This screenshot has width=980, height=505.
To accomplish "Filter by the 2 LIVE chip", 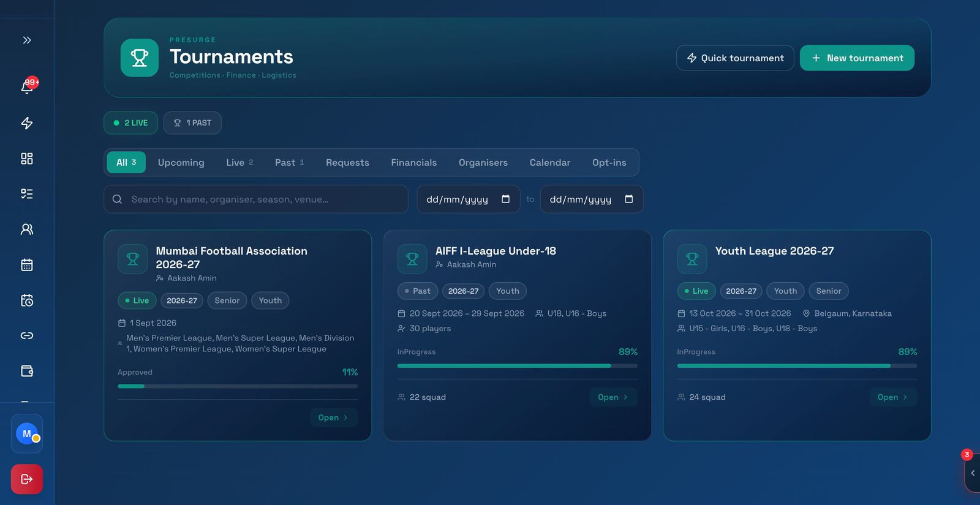I will tap(130, 123).
